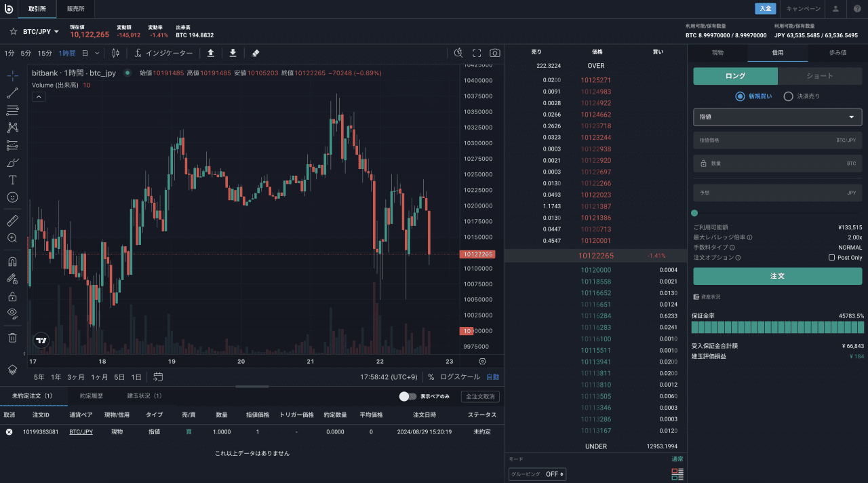
Task: Take a chart snapshot with camera icon
Action: pos(495,53)
